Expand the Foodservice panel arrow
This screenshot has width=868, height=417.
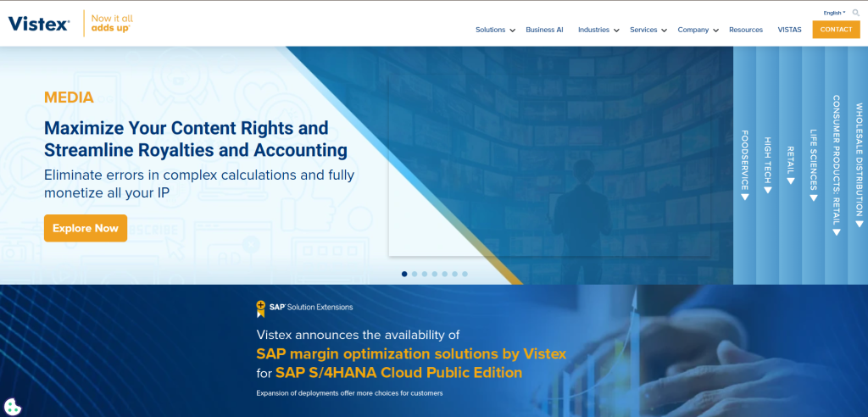(x=744, y=197)
